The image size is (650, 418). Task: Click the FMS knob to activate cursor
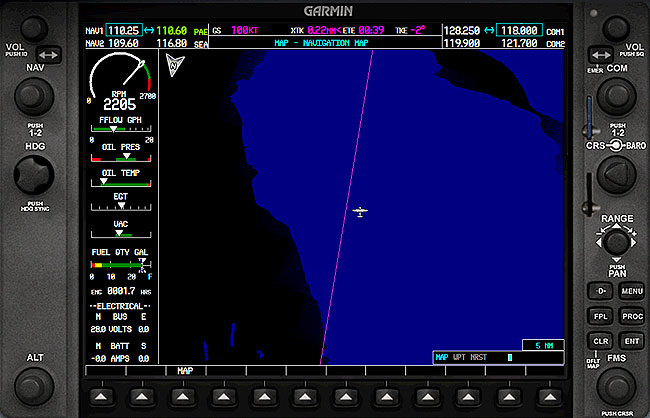(x=617, y=385)
